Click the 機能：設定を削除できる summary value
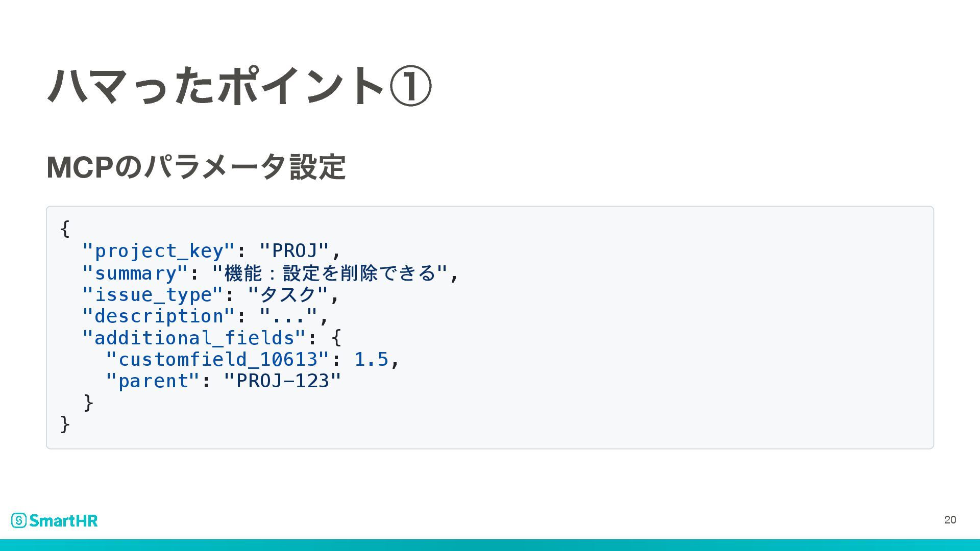Image resolution: width=980 pixels, height=551 pixels. [x=330, y=273]
